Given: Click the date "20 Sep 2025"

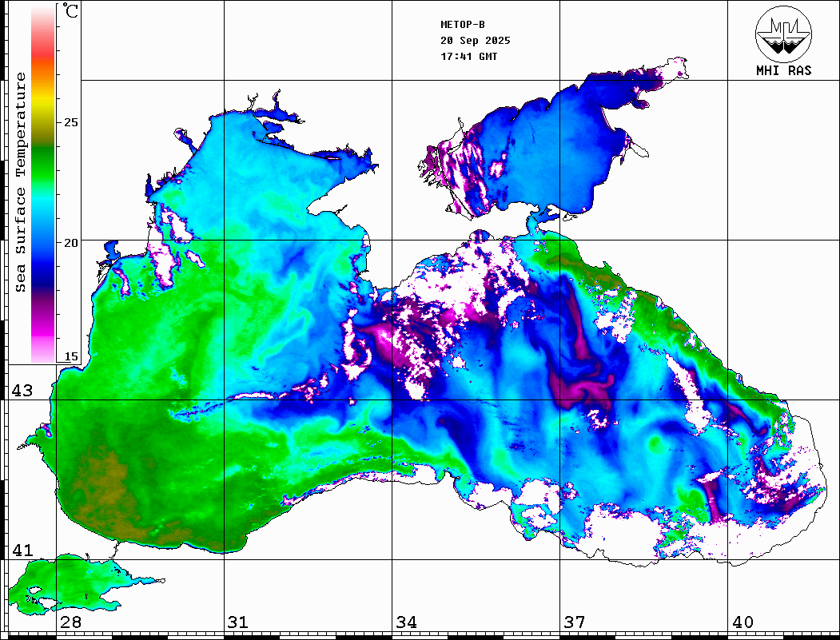Looking at the screenshot, I should pos(475,41).
